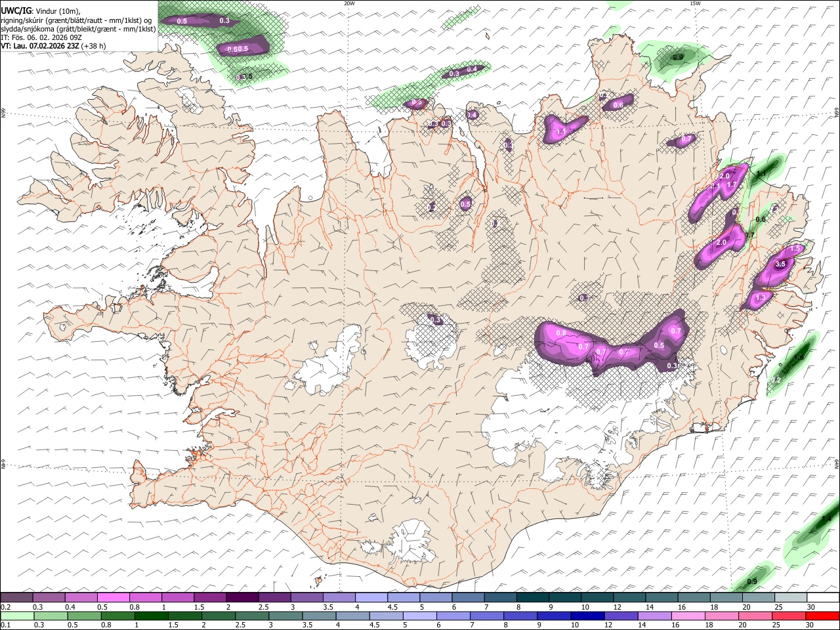The height and width of the screenshot is (630, 840).
Task: Pick the bright red swatch ending the rain scale
Action: (822, 616)
